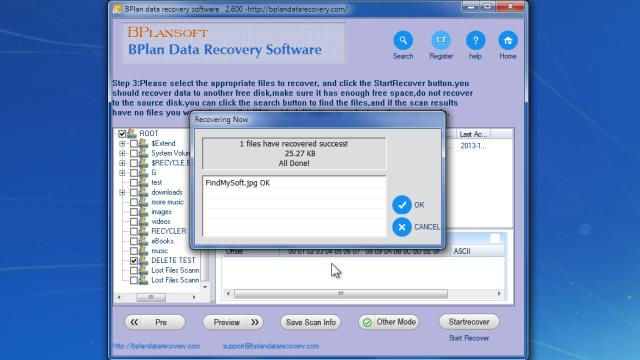Screen dimensions: 640x360
Task: Click the G folder icon
Action: coord(143,173)
